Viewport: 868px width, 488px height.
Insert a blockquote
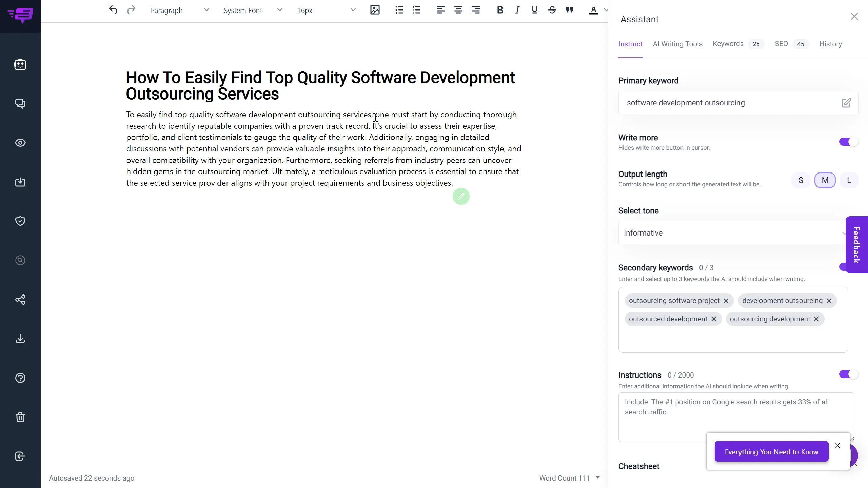569,10
